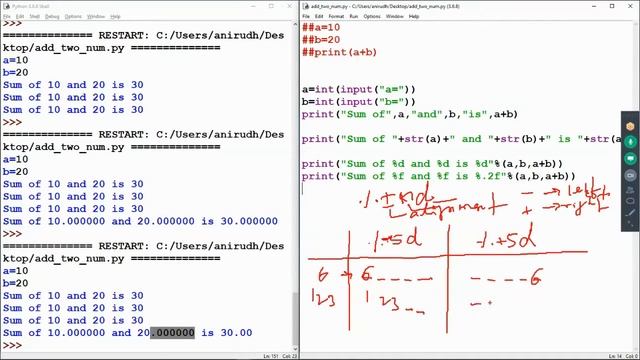Viewport: 640px width, 360px height.
Task: Toggle the green screen-share button in recorder toolbar
Action: tap(630, 158)
